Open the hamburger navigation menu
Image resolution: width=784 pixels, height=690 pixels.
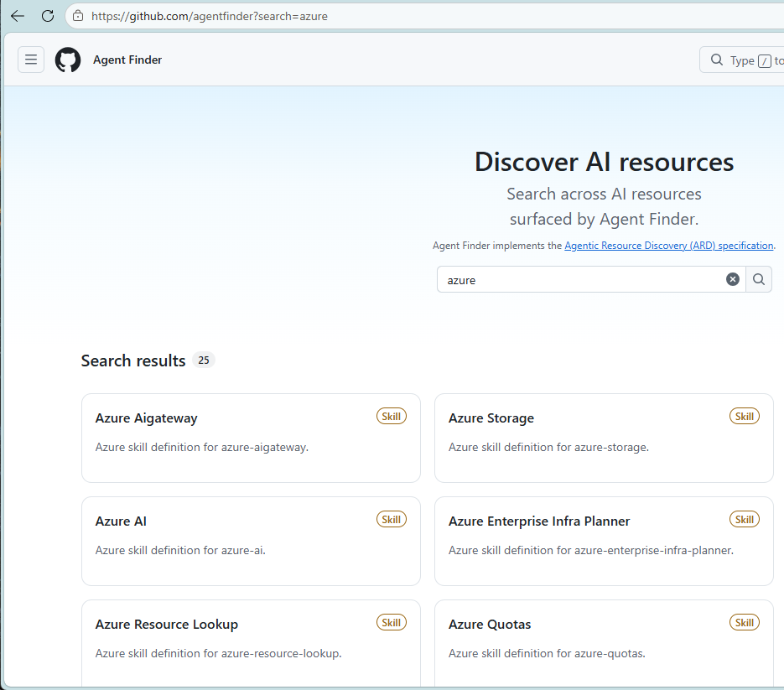[31, 60]
